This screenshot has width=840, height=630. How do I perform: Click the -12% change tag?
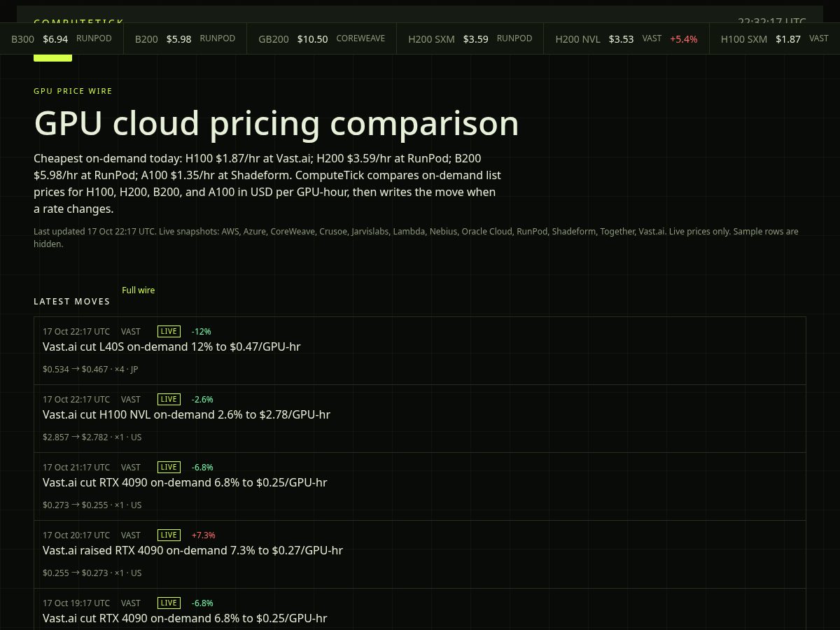[x=201, y=331]
